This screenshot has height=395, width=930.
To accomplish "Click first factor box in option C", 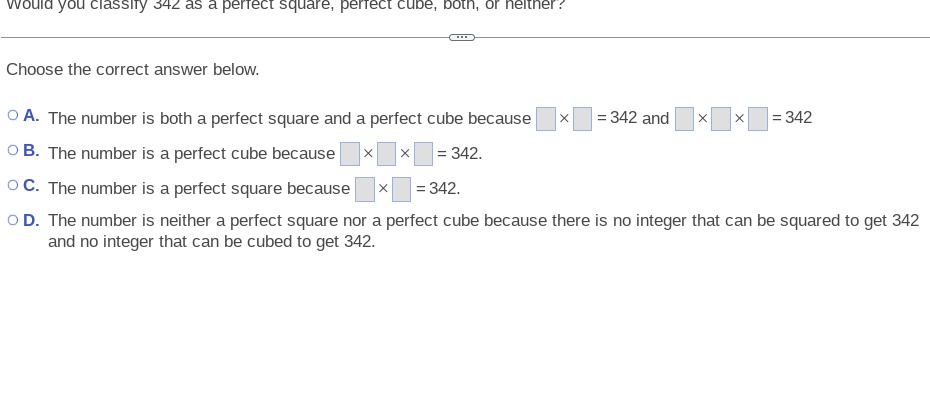I will (x=365, y=189).
